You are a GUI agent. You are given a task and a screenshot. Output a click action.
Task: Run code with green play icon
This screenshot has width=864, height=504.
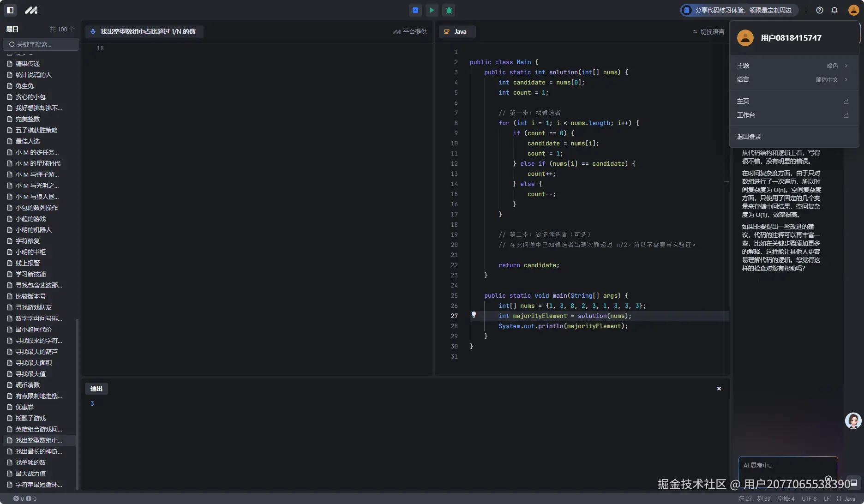(x=432, y=10)
